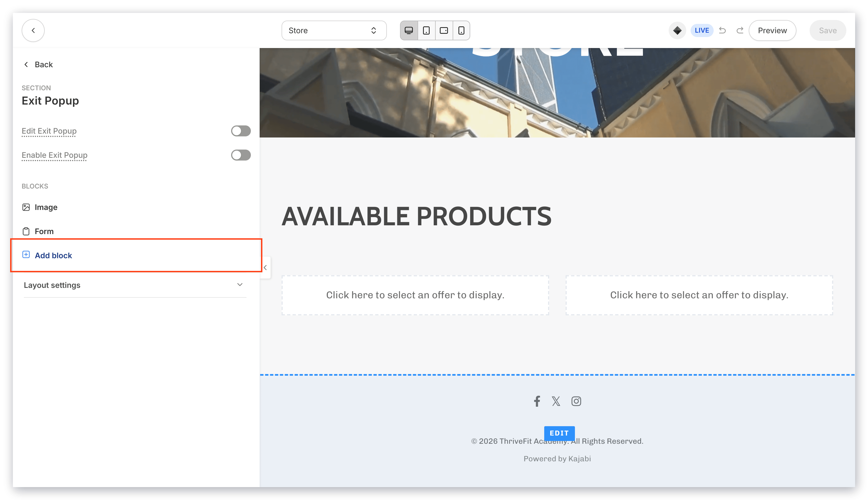Undo the last change

click(x=722, y=30)
